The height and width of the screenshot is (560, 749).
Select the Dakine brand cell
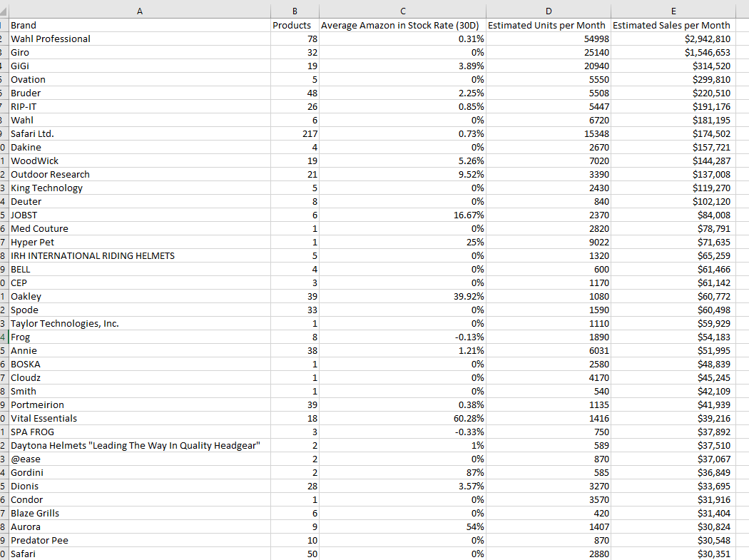pyautogui.click(x=140, y=147)
